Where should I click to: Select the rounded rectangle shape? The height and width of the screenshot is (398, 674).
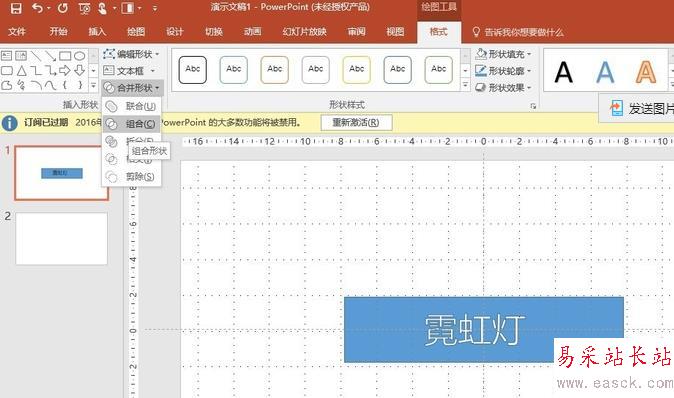[7, 70]
